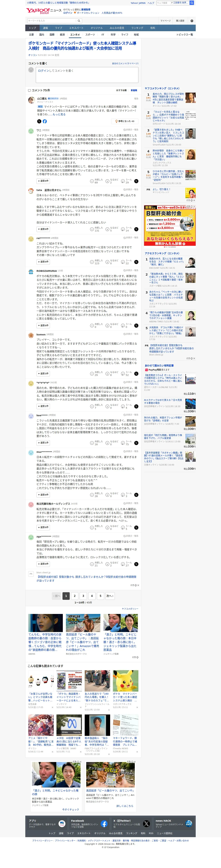Screen dimensions: 221x868
Task: Open the Pikachu article thumbnail
Action: 125,681
